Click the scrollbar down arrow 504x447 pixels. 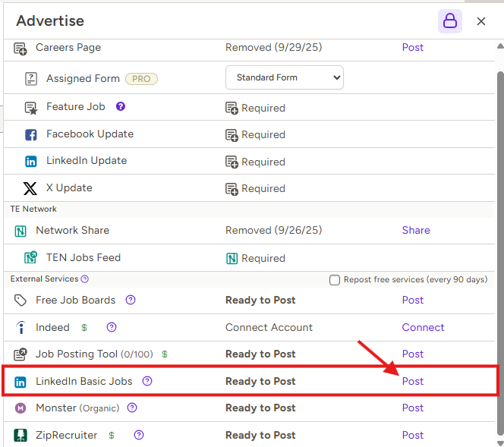500,442
